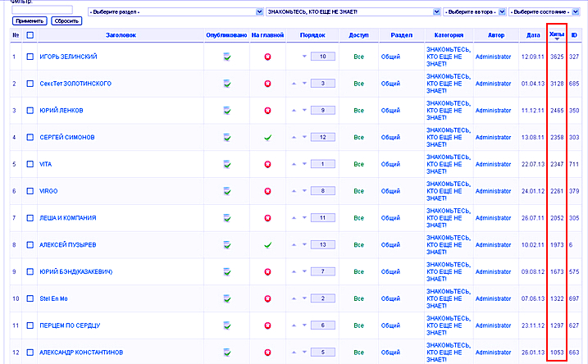The width and height of the screenshot is (588, 364).
Task: Sort by Дата column header
Action: coord(533,35)
